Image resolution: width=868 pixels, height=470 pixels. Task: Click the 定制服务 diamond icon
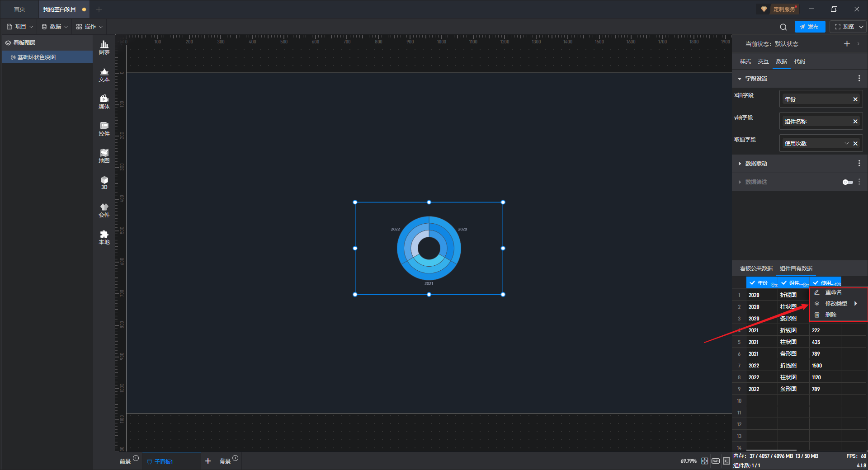click(x=764, y=9)
